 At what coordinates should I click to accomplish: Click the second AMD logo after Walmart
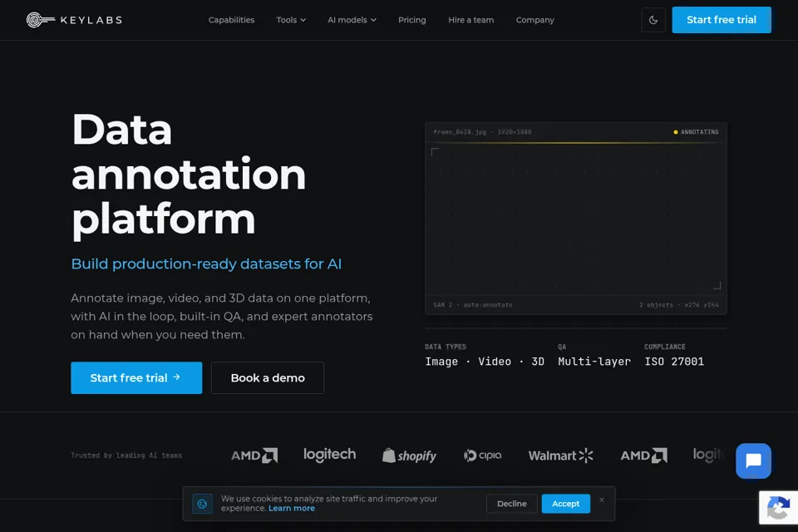643,456
